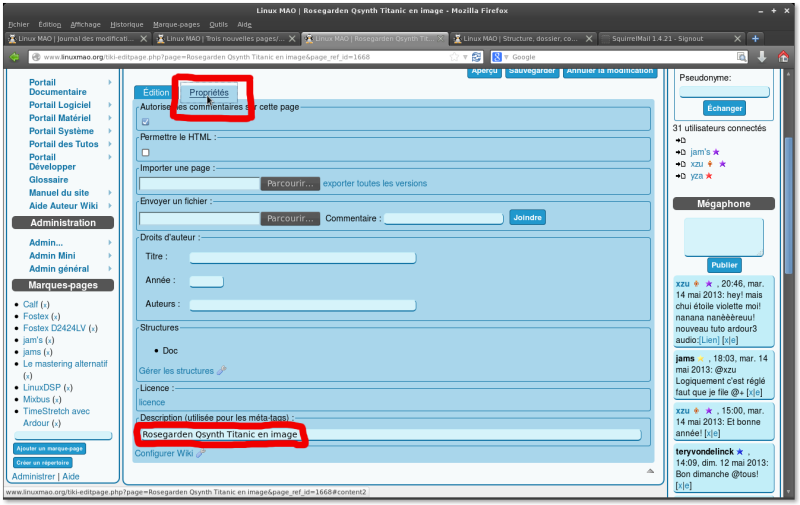Expand the Portail Documentaire submenu arrow
This screenshot has width=800, height=505.
110,82
